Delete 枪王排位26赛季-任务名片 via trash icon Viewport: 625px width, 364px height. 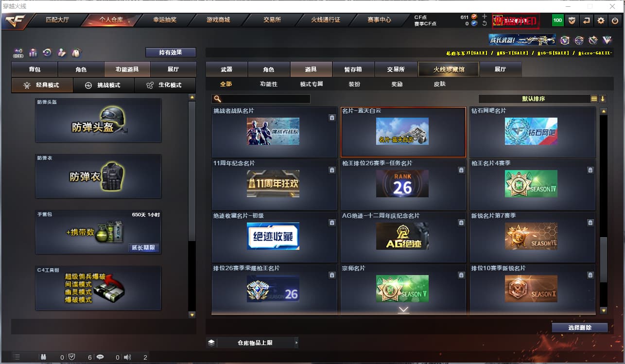(x=461, y=170)
